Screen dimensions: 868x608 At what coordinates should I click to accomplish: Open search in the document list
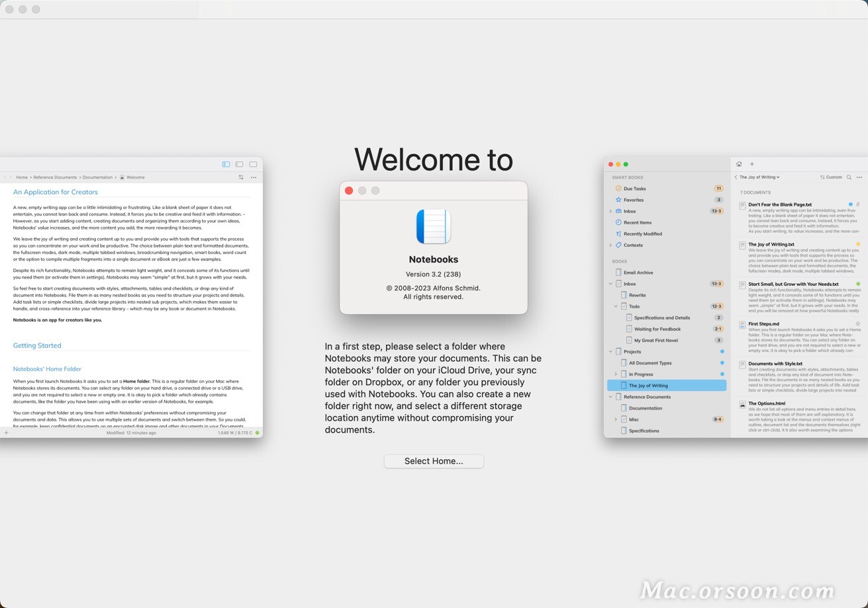[x=849, y=177]
